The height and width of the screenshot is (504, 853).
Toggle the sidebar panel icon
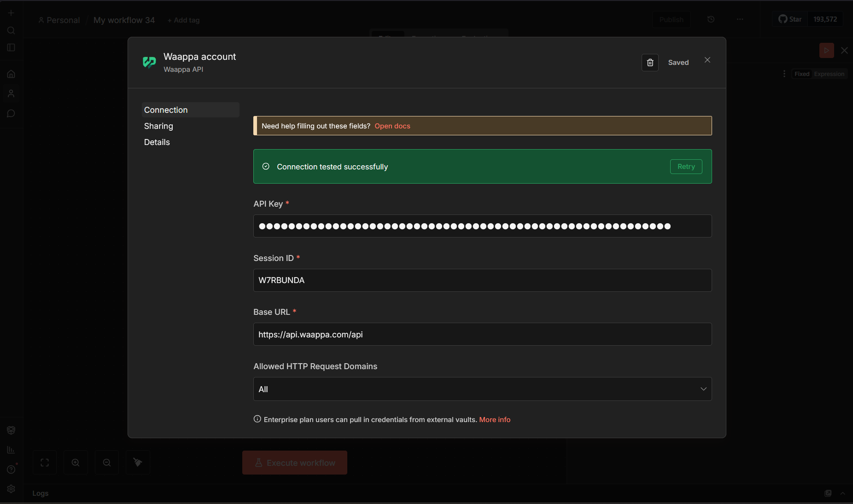pos(11,47)
